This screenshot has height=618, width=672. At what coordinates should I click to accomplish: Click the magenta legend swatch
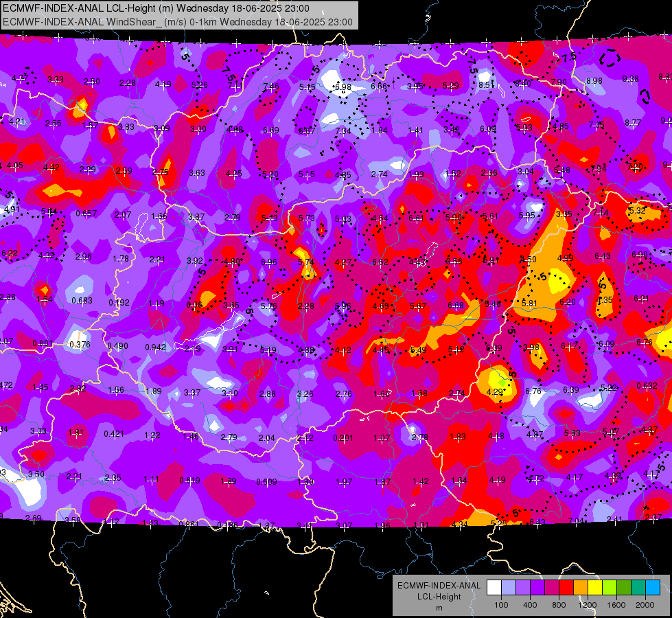click(x=552, y=588)
